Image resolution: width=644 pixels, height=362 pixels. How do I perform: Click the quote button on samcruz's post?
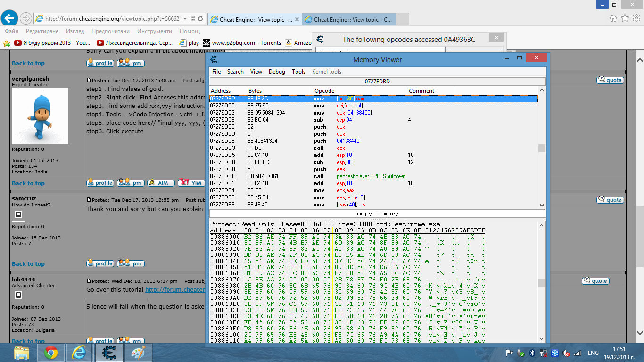610,200
